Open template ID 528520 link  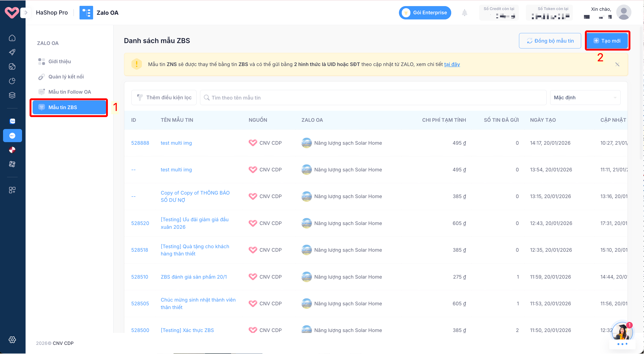140,223
